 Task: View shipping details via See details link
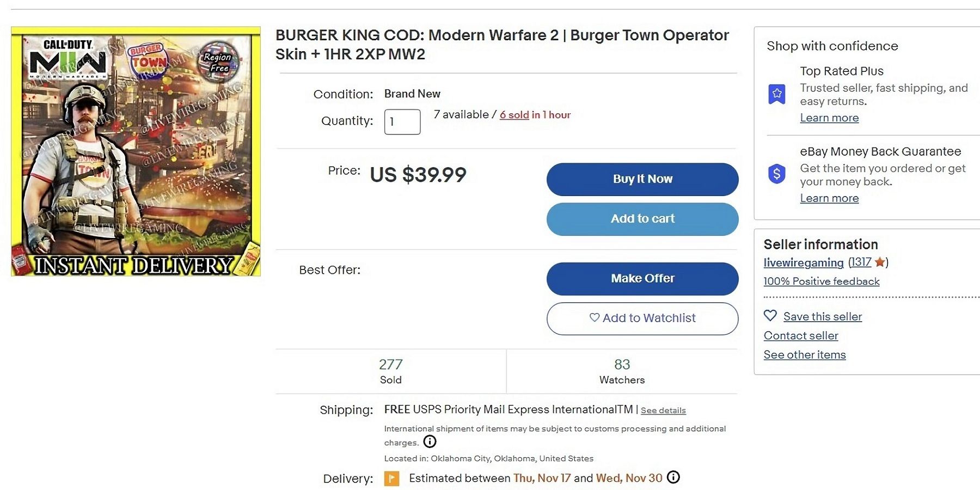tap(663, 410)
